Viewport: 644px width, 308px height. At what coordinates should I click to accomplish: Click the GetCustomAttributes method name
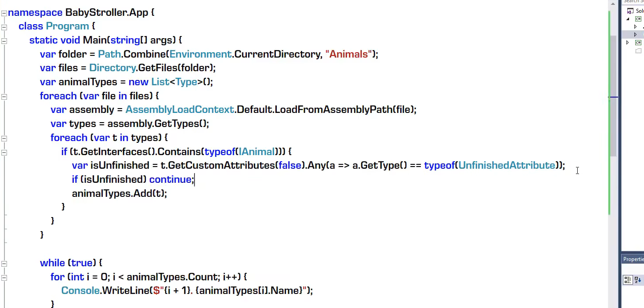[x=222, y=165]
